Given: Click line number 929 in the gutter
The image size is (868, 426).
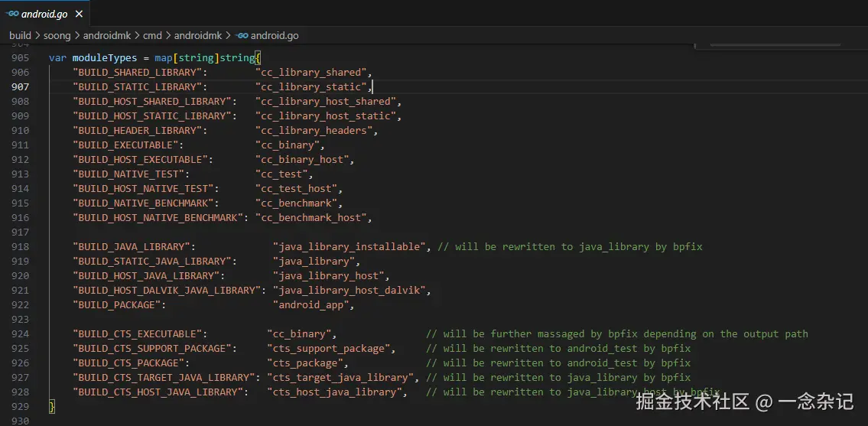Looking at the screenshot, I should pyautogui.click(x=21, y=407).
